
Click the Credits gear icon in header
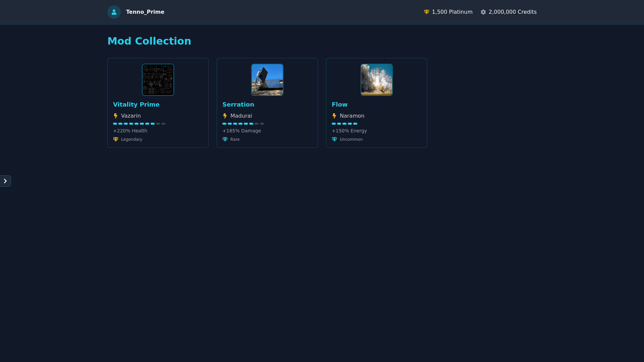point(483,12)
